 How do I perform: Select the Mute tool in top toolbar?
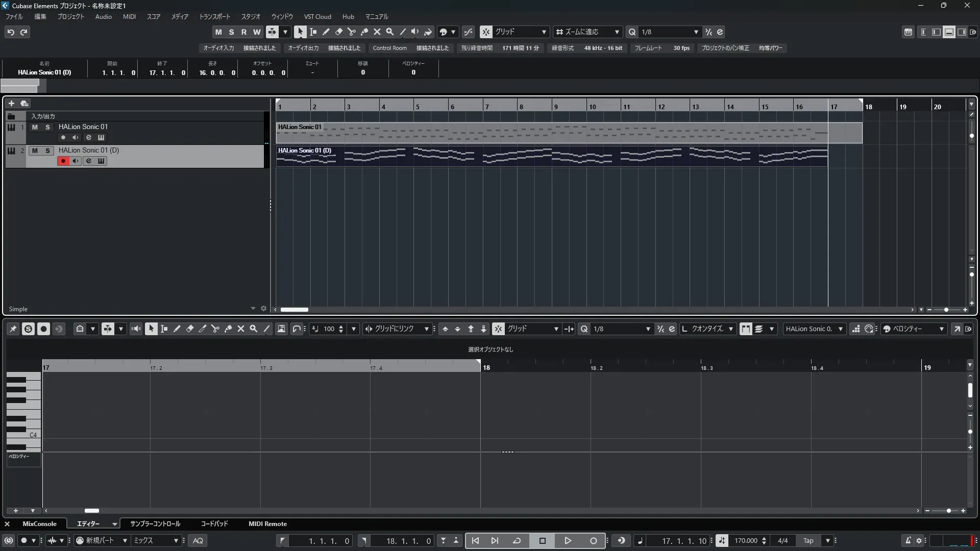pos(377,32)
